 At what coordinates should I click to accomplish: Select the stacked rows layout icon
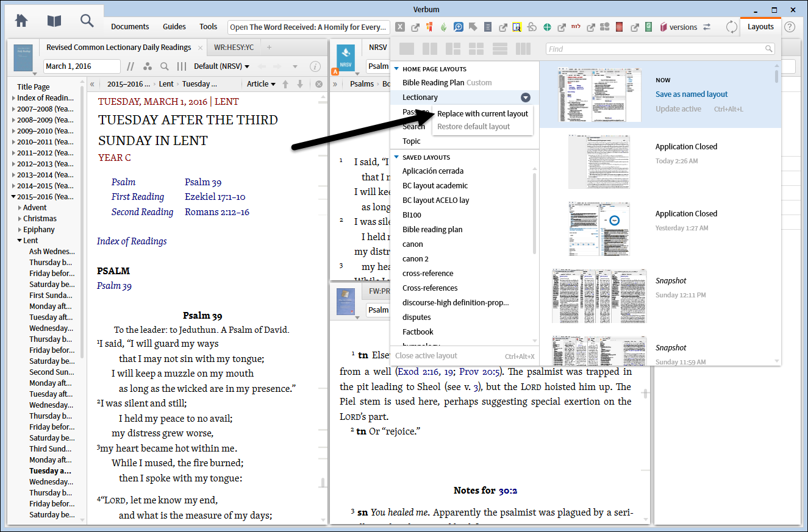(500, 49)
